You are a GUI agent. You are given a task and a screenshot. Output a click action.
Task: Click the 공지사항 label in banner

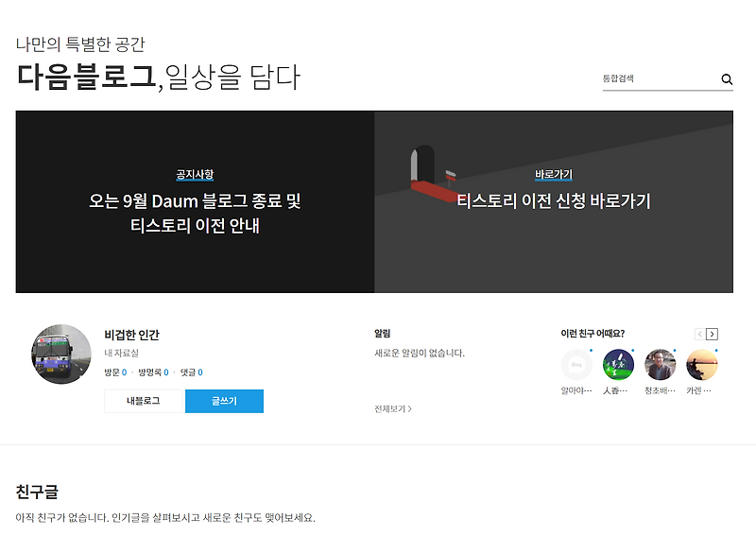195,174
